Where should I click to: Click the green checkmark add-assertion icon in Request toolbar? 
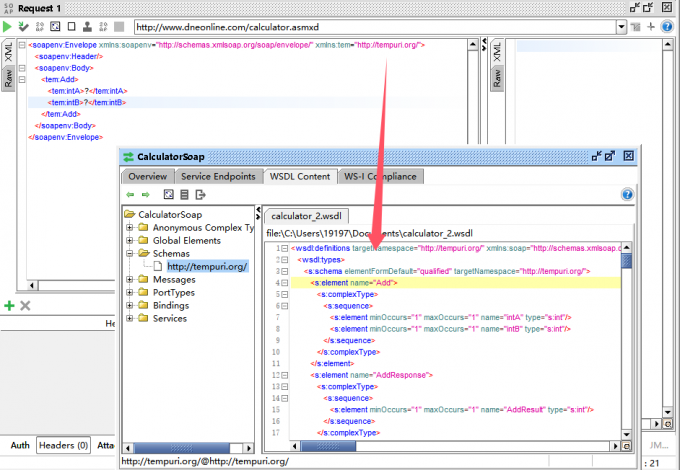pyautogui.click(x=23, y=27)
